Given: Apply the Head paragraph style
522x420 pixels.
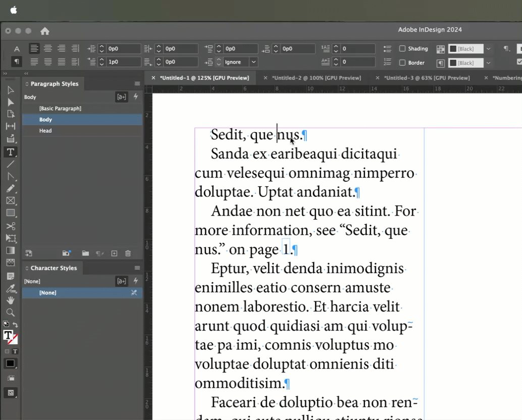Looking at the screenshot, I should coord(82,131).
